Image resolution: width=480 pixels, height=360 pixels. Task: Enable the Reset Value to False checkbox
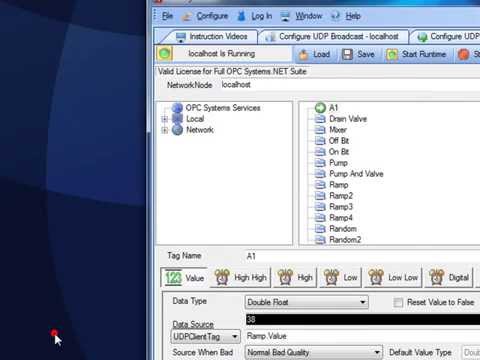[398, 303]
